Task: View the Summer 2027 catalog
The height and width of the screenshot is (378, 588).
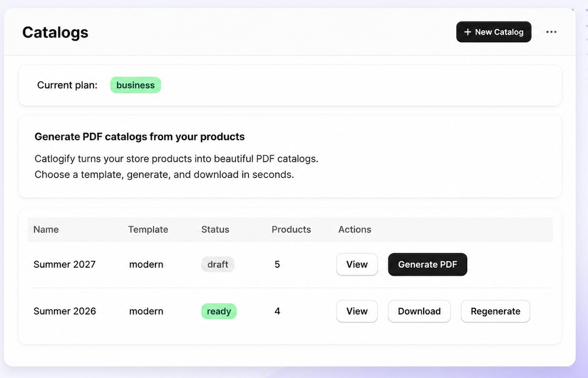Action: tap(356, 265)
